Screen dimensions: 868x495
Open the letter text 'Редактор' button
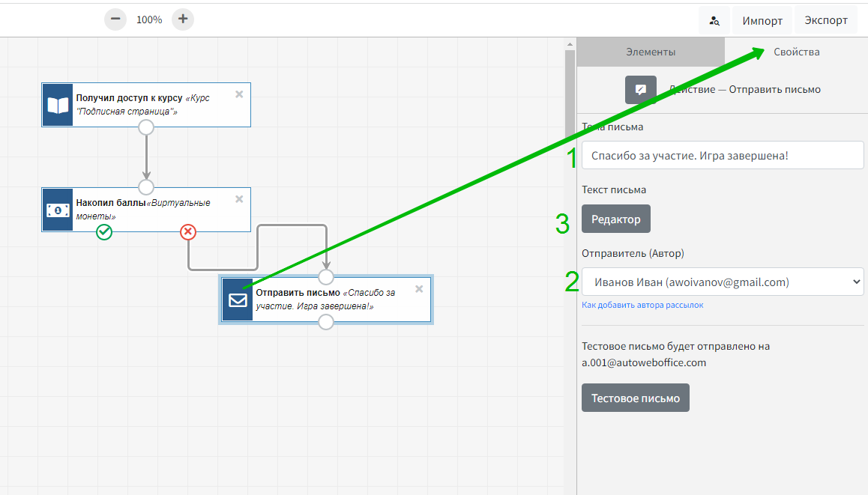[x=615, y=219]
